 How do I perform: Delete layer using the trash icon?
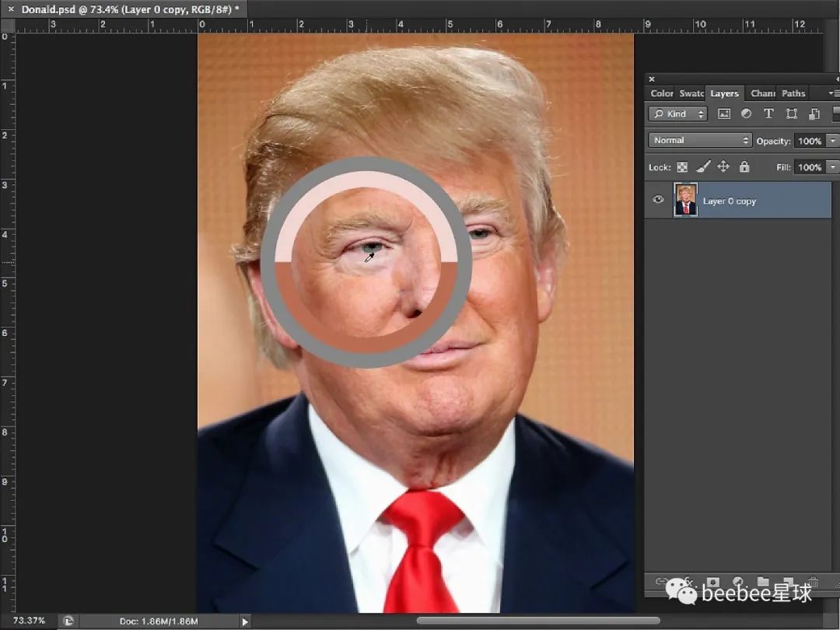click(x=813, y=582)
